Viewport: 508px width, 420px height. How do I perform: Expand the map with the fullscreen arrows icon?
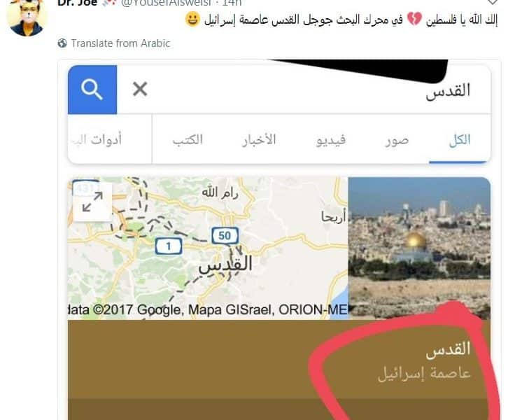point(92,202)
